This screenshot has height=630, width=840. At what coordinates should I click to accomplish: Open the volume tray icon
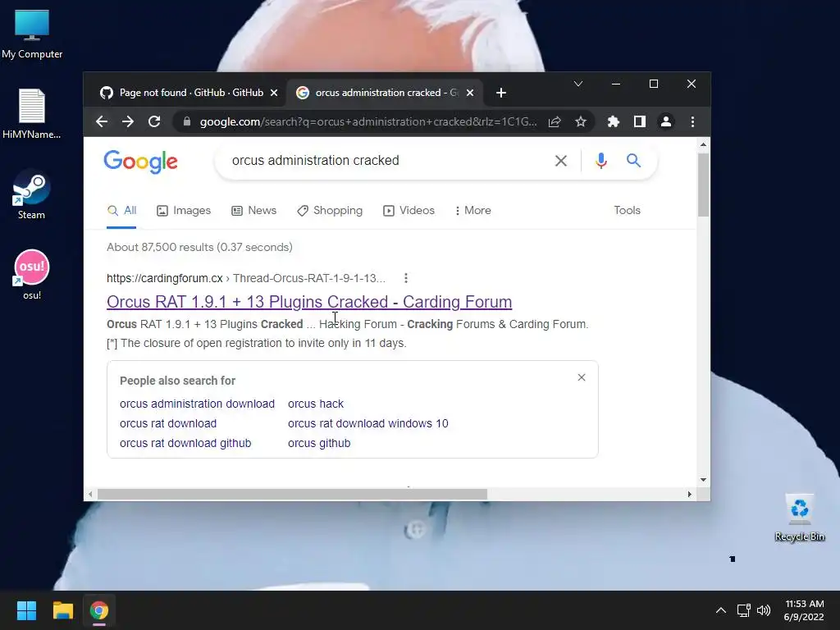(764, 610)
